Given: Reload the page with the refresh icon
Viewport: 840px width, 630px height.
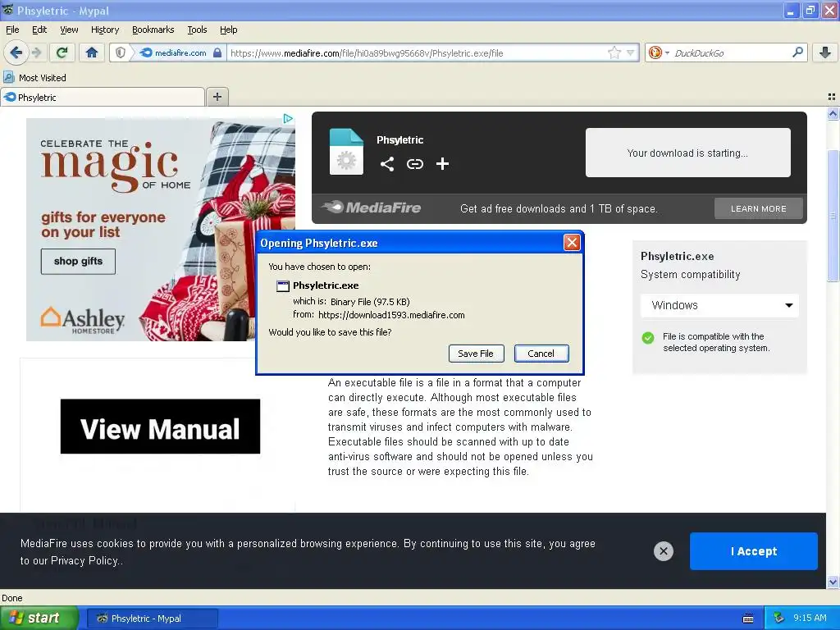Looking at the screenshot, I should click(62, 52).
